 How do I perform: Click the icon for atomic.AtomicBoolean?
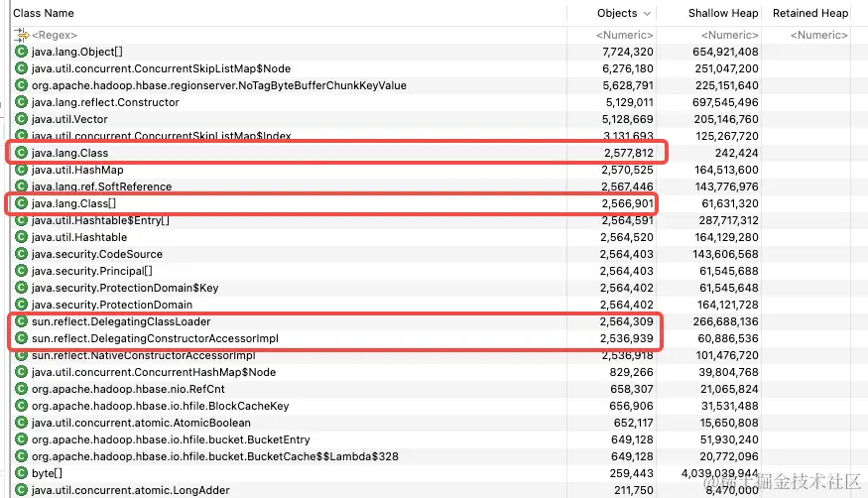click(21, 423)
